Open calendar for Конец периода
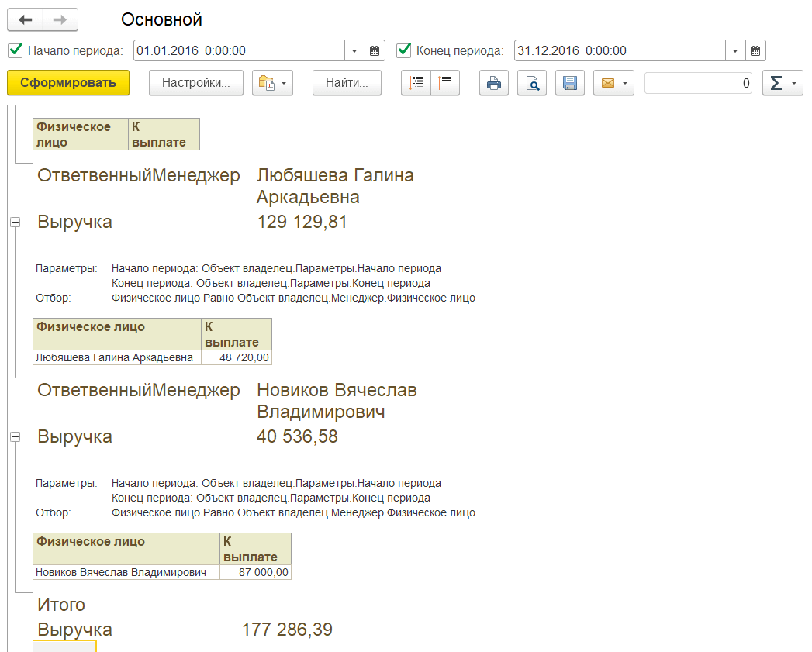The image size is (812, 652). pyautogui.click(x=755, y=51)
